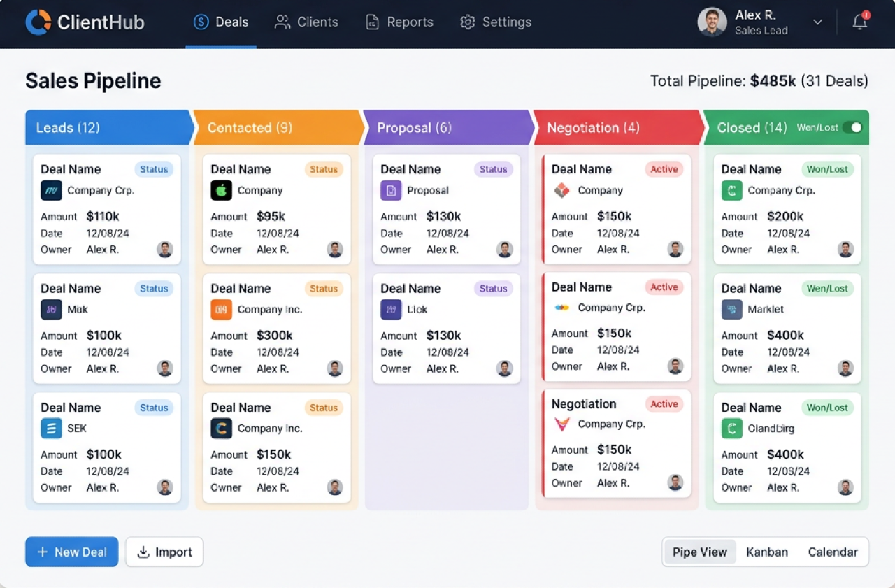Image resolution: width=895 pixels, height=588 pixels.
Task: Click the Sales Lead role text under Alex R.
Action: 761,30
